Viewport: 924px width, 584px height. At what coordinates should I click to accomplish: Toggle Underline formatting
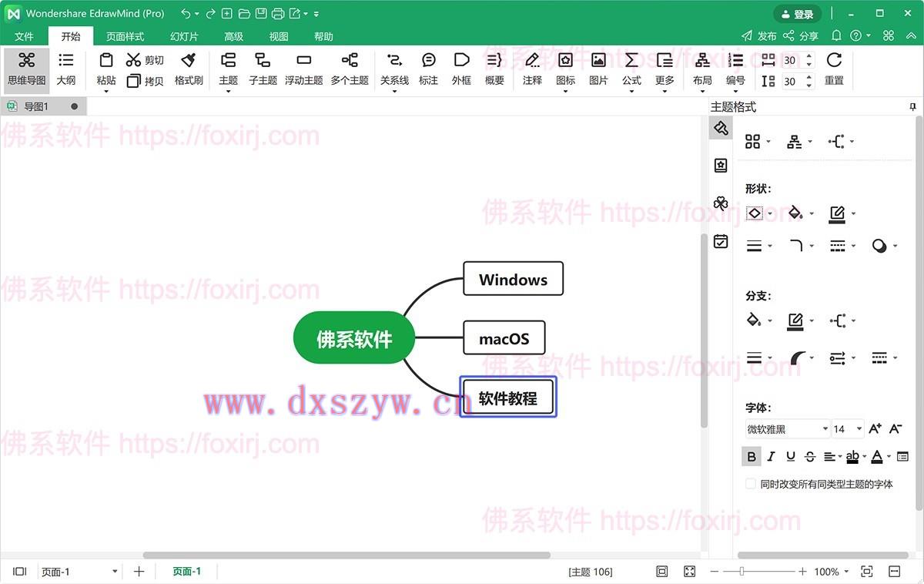point(790,457)
